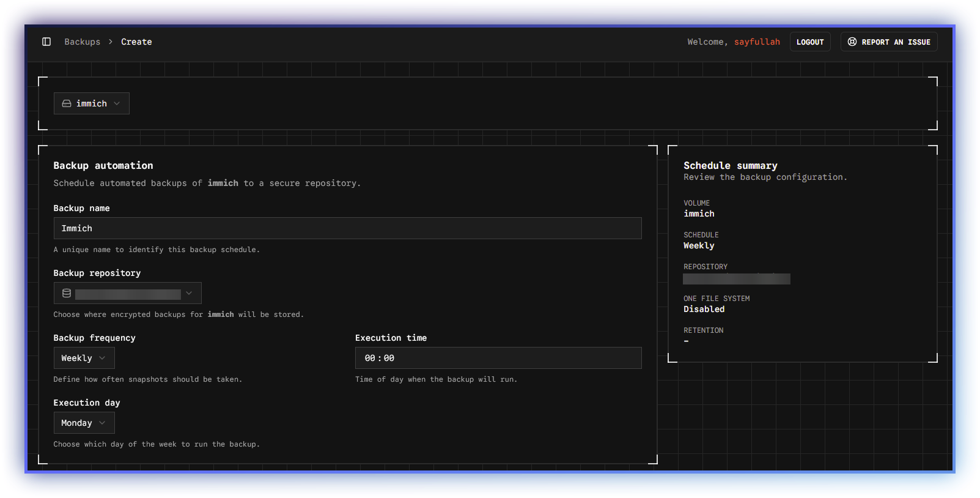
Task: Click the Weekly value in Schedule summary
Action: (x=699, y=245)
